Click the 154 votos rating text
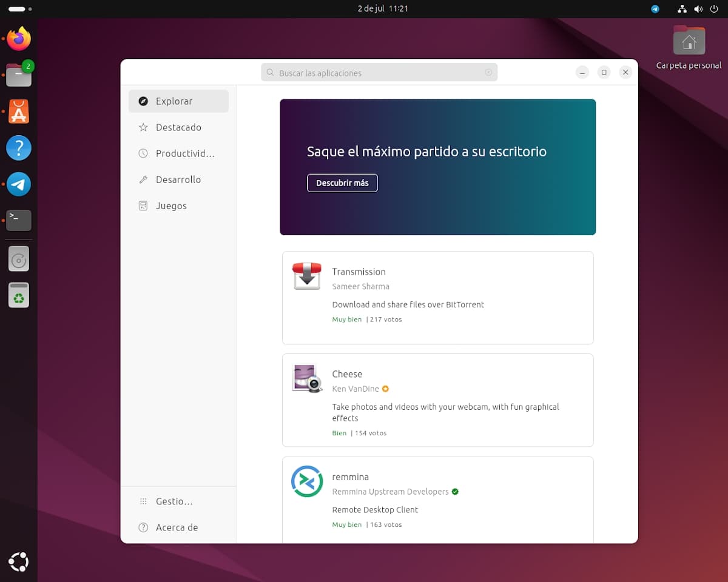This screenshot has height=582, width=728. pyautogui.click(x=370, y=433)
